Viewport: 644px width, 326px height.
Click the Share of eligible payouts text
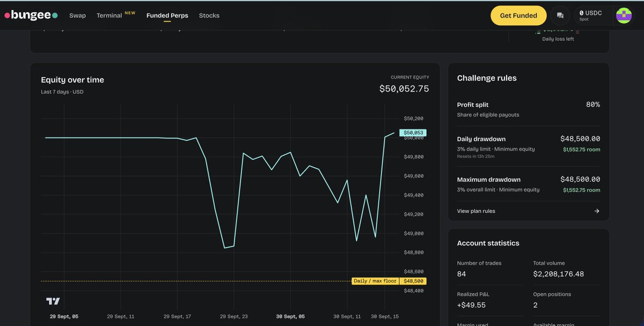pos(488,115)
